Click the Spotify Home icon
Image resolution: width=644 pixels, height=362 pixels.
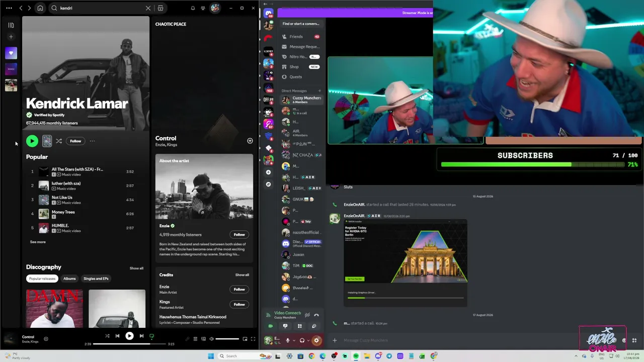pos(40,8)
